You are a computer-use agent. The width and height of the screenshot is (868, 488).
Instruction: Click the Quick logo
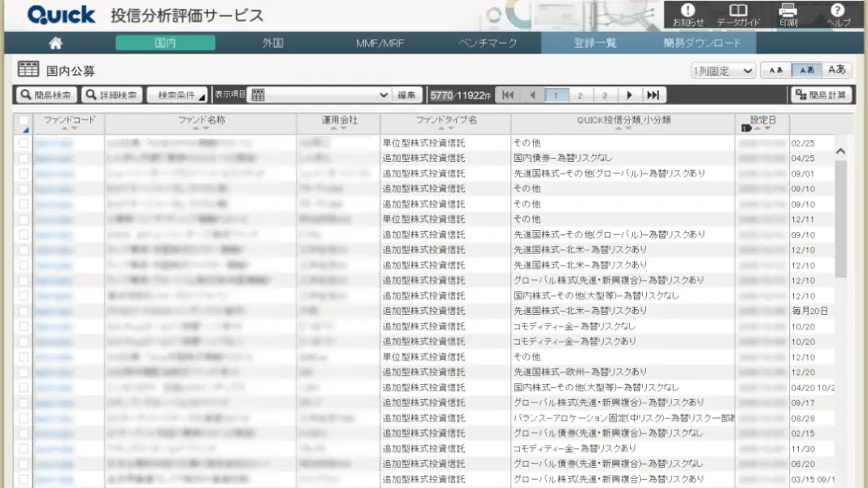pos(61,15)
